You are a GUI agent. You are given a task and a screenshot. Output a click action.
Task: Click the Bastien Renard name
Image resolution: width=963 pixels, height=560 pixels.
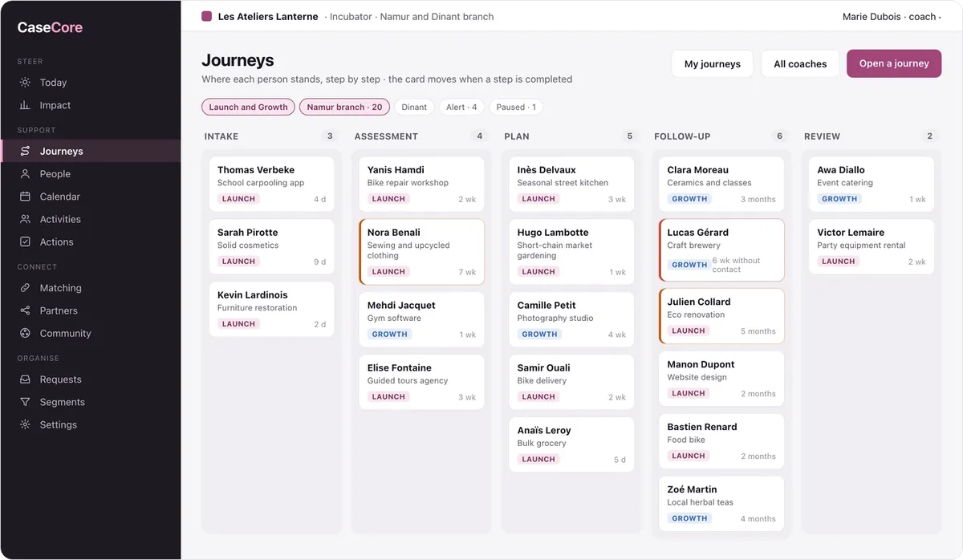702,428
